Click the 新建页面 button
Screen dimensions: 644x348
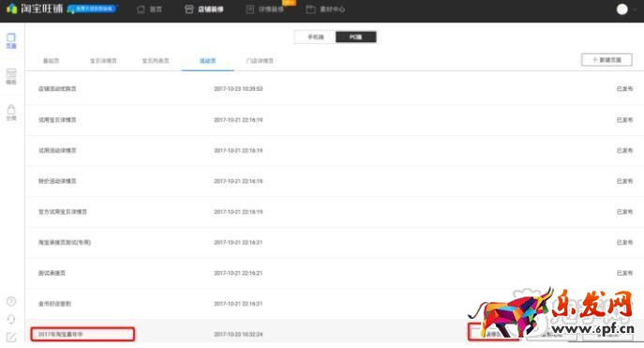[607, 60]
